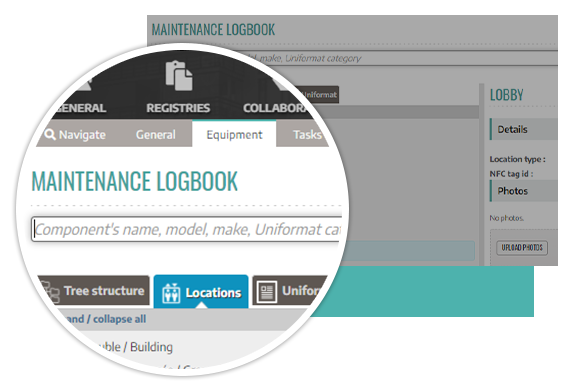The image size is (570, 390).
Task: Click the Uniformat button in background window
Action: click(x=319, y=95)
